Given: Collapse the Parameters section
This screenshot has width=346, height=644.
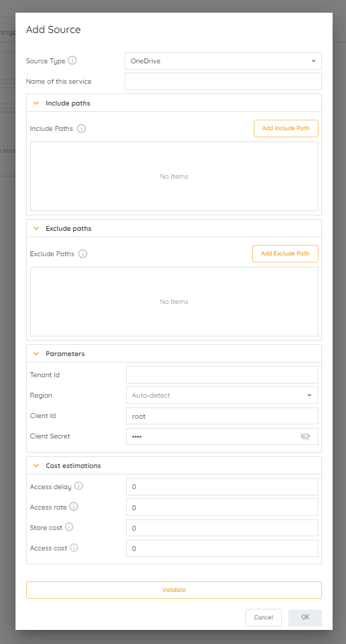Looking at the screenshot, I should click(36, 353).
